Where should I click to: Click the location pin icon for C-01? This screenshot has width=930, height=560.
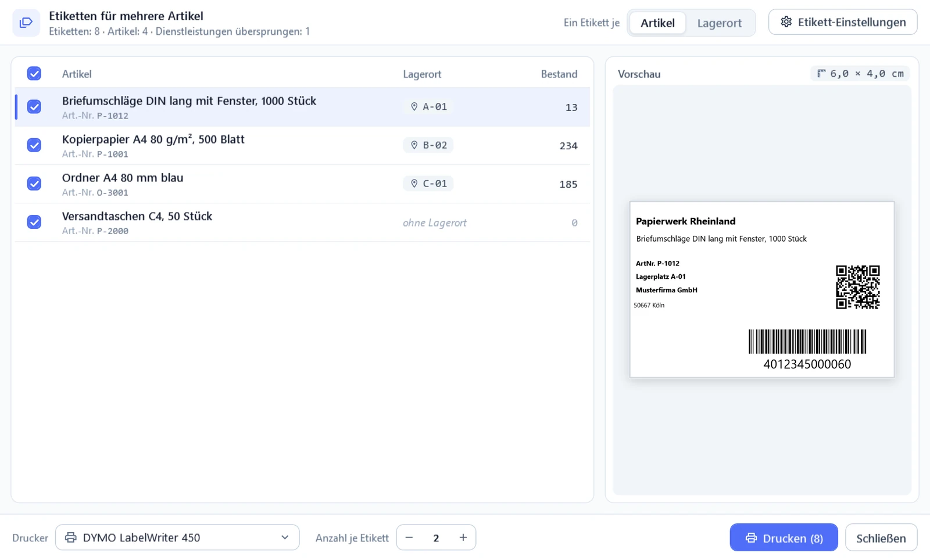tap(414, 184)
